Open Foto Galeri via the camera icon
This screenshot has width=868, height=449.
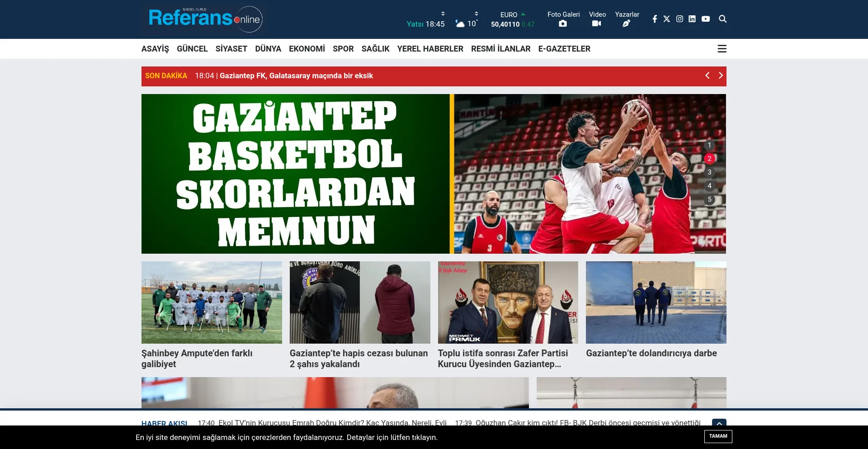pyautogui.click(x=563, y=23)
